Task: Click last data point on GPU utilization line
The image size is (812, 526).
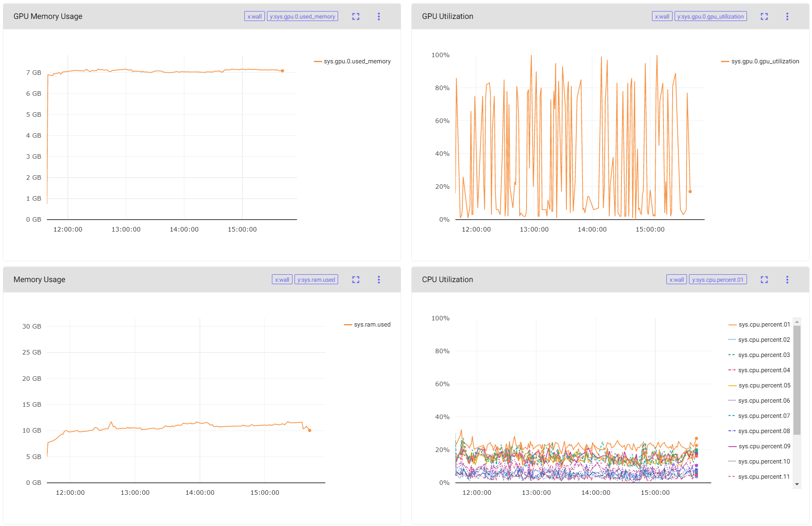Action: pyautogui.click(x=690, y=192)
